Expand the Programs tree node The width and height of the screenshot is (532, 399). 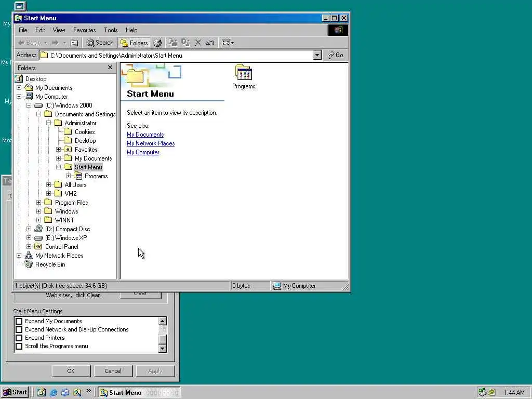coord(68,176)
